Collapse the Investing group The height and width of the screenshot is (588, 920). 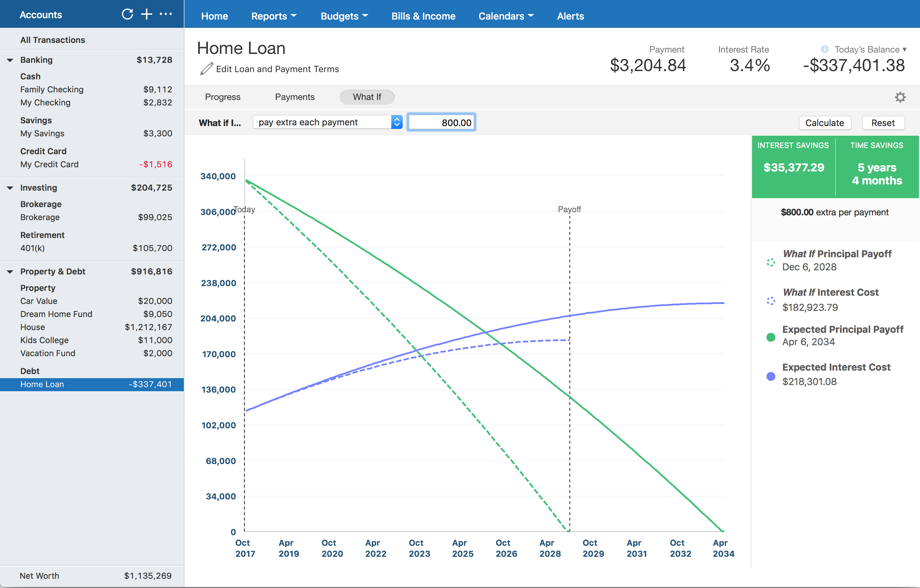coord(10,188)
